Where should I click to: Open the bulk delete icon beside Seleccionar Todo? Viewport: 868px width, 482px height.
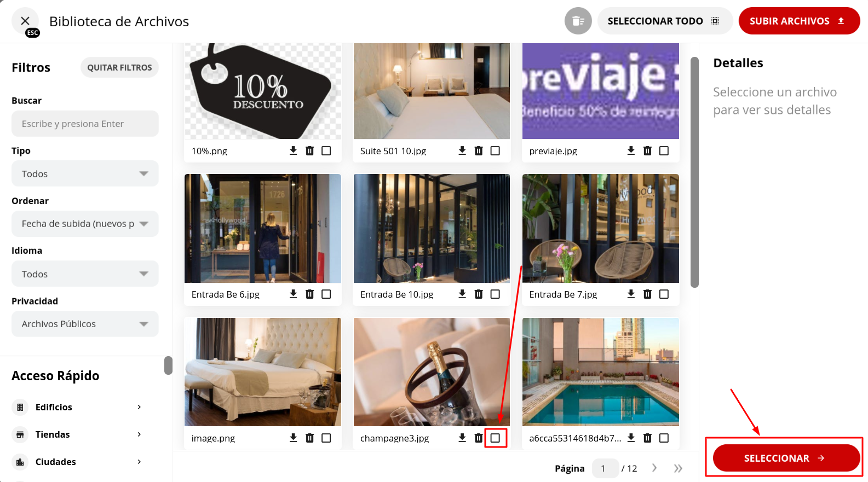pos(578,21)
